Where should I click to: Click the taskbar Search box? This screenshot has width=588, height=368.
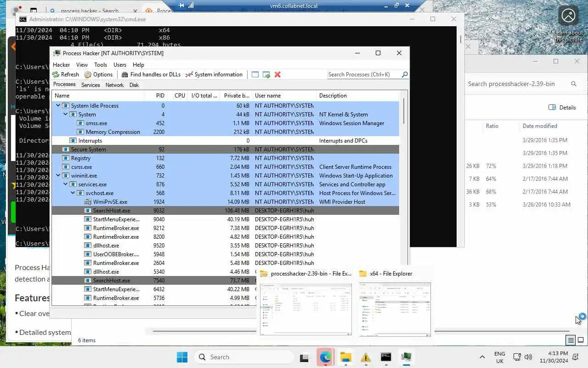tap(244, 357)
